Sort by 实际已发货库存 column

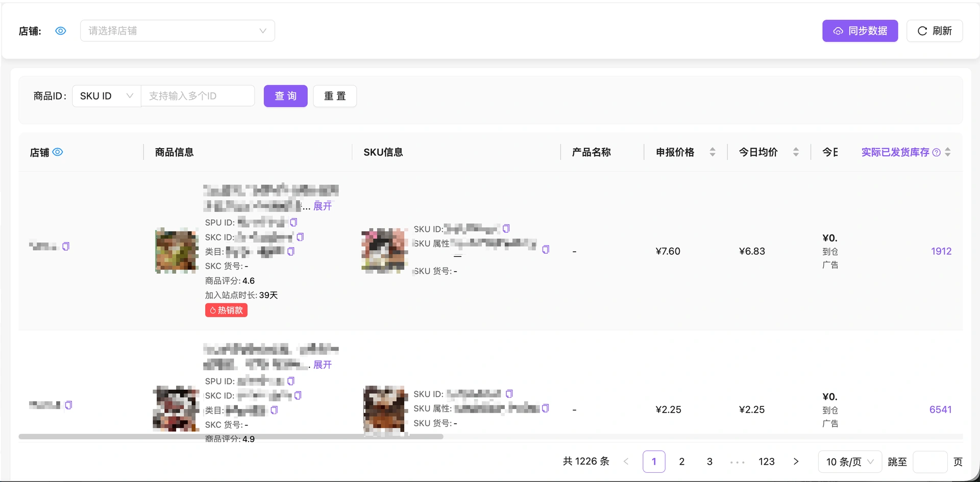click(948, 152)
